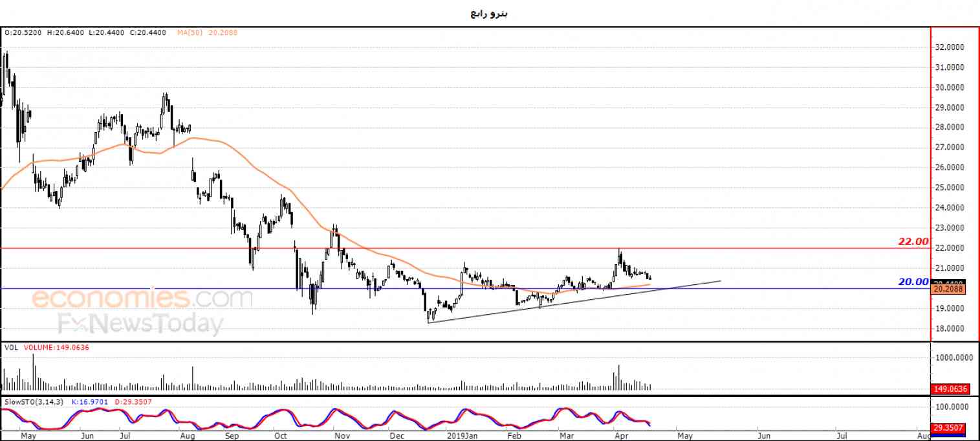
Task: Click the red "22.00" resistance label
Action: 913,242
